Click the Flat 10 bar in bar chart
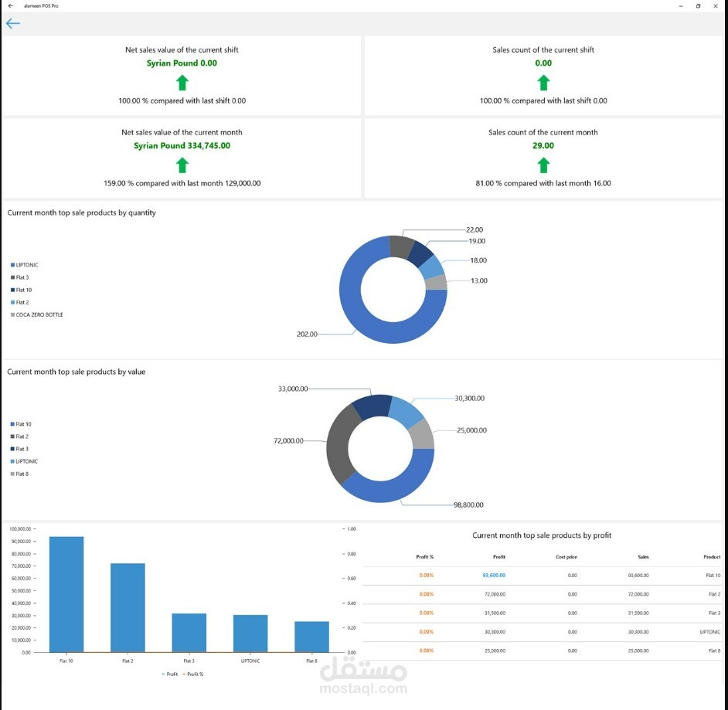Screen dimensions: 728x710 [x=66, y=594]
